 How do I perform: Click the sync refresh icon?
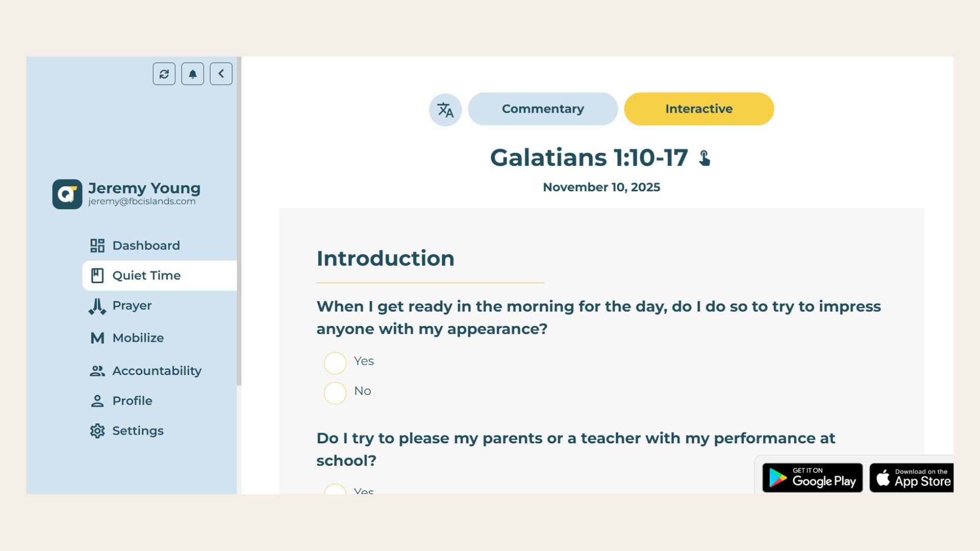click(x=164, y=74)
